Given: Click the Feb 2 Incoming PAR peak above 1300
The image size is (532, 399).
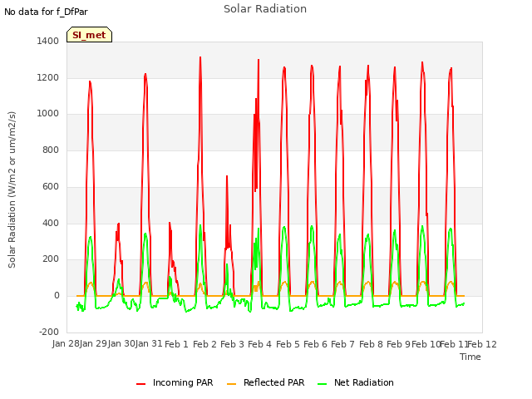Looking at the screenshot, I should pos(200,58).
